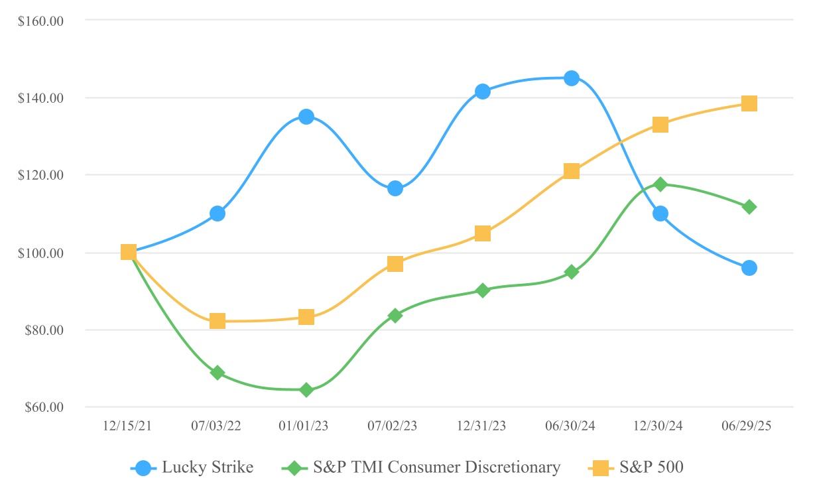Toggle the S&P 500 legend label
This screenshot has width=813, height=504.
coord(651,468)
